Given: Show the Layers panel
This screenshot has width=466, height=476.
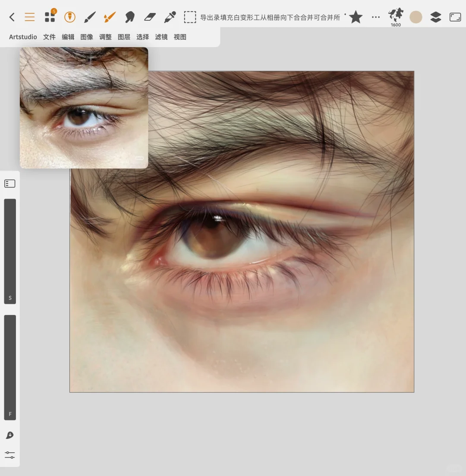Looking at the screenshot, I should (436, 17).
